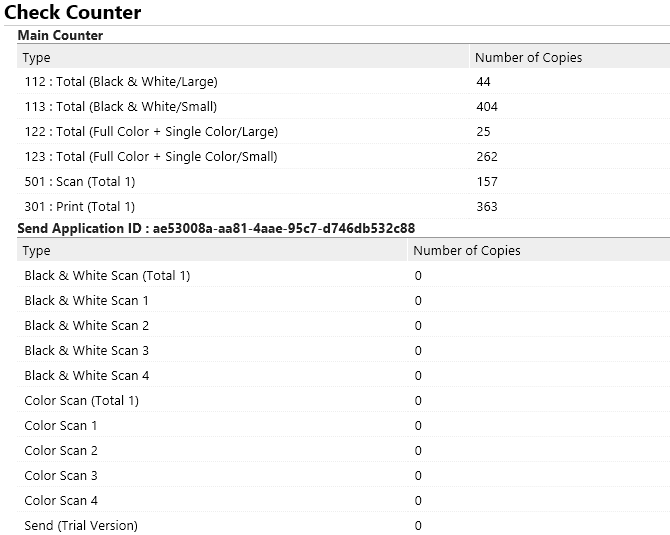Click Number of Copies header in Send Application table
Viewport: 670px width, 535px height.
tap(466, 251)
